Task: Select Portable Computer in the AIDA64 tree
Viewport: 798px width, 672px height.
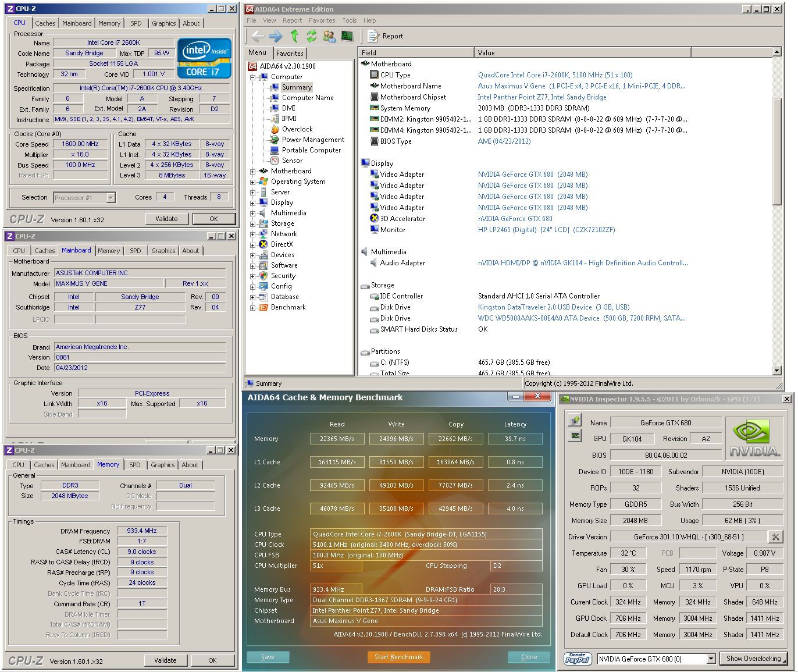Action: [311, 150]
